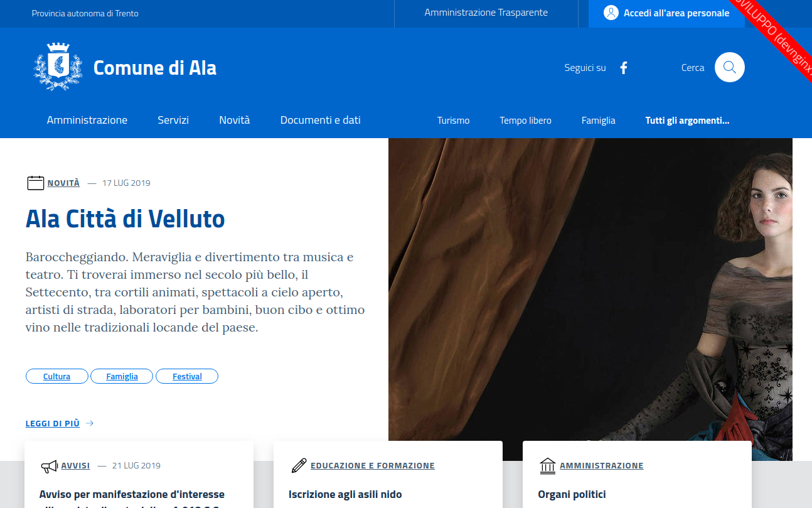Click the calendar icon beside Novità

click(36, 183)
